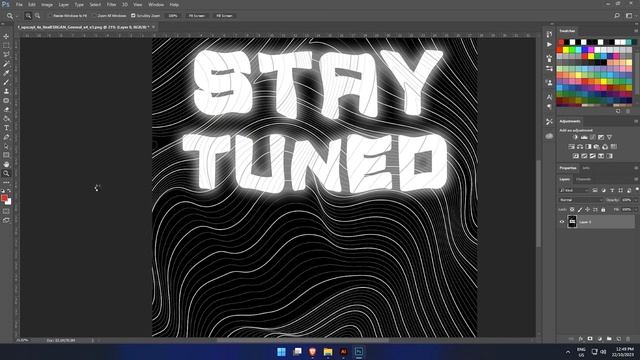Image resolution: width=640 pixels, height=360 pixels.
Task: Select the Lasso tool
Action: point(6,54)
